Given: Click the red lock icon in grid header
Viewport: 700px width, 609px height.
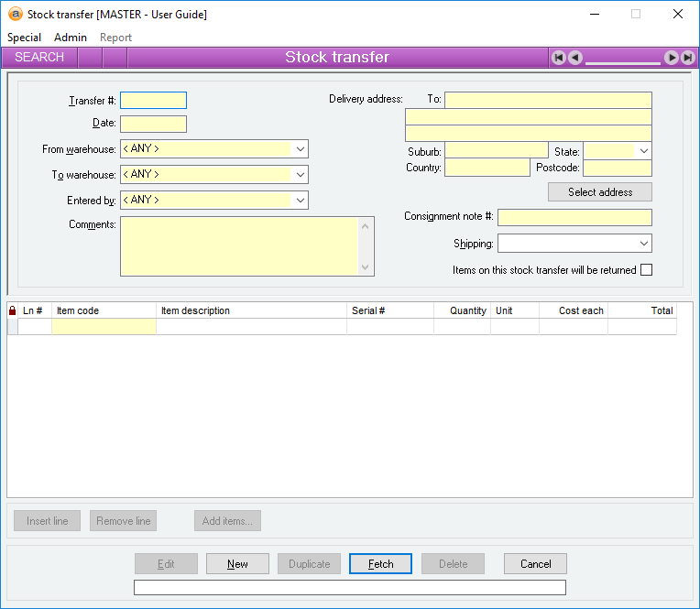Looking at the screenshot, I should (12, 311).
